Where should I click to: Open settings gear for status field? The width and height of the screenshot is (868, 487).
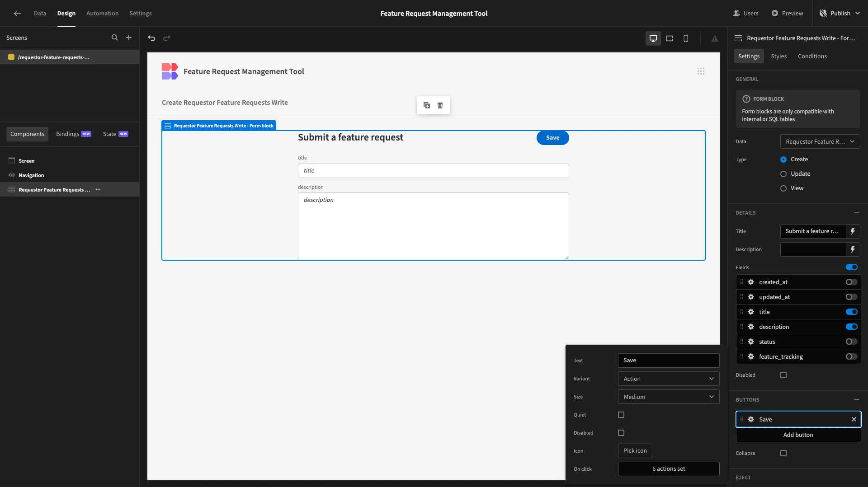[x=751, y=342]
